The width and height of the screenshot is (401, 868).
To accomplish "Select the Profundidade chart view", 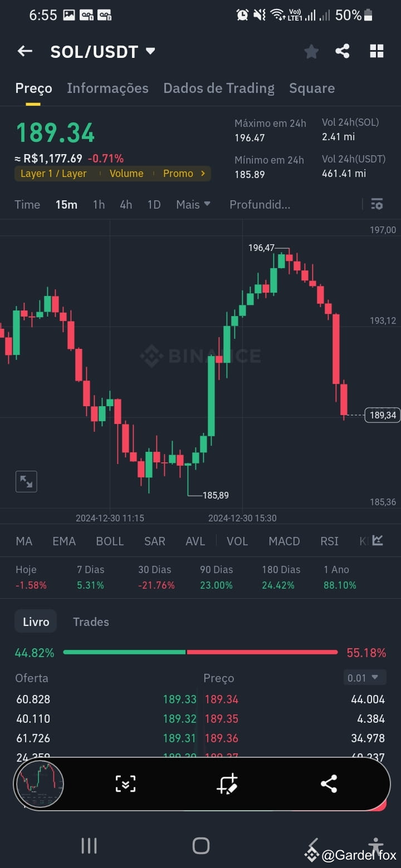I will coord(260,205).
